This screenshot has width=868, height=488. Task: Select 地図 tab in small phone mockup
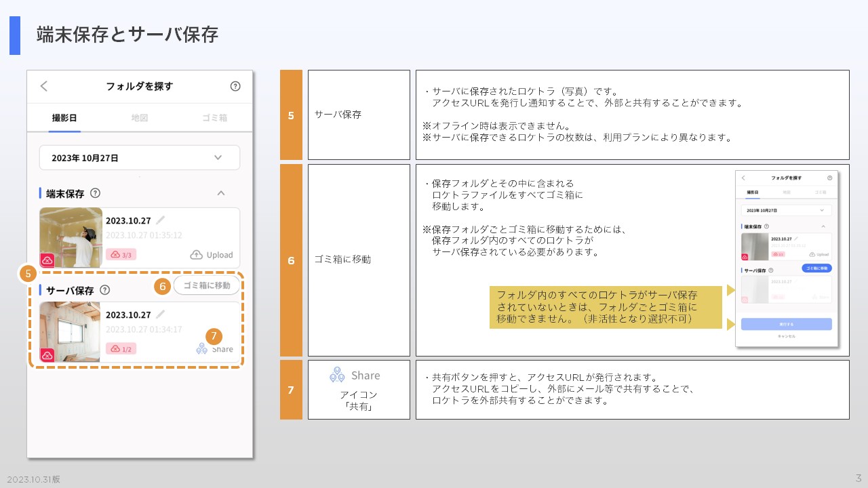[x=787, y=192]
